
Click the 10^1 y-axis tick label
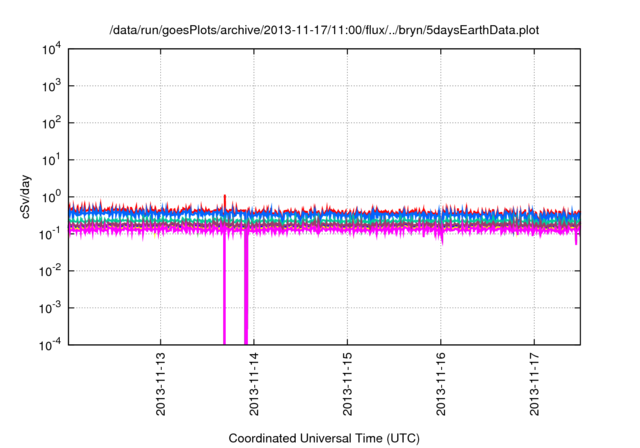click(x=51, y=160)
